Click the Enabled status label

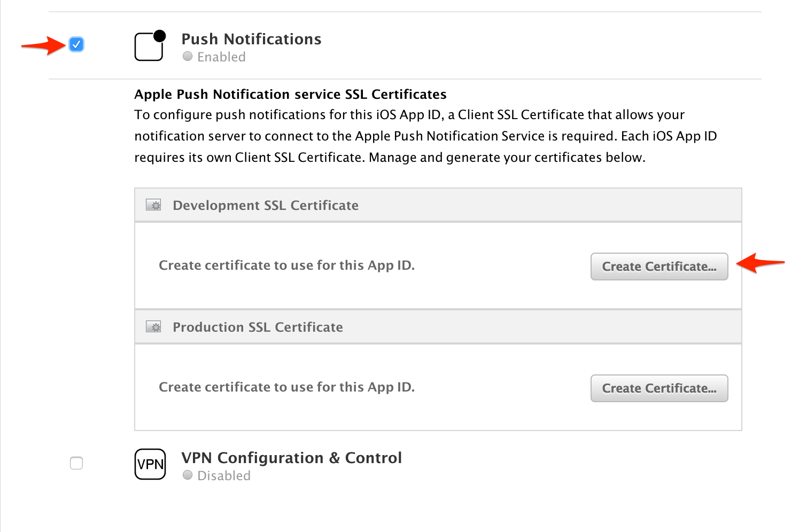tap(221, 57)
